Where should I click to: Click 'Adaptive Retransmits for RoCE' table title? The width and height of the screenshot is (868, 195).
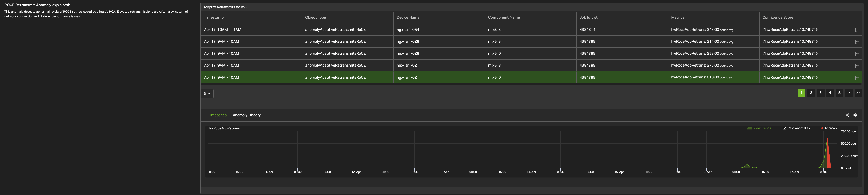coord(226,7)
